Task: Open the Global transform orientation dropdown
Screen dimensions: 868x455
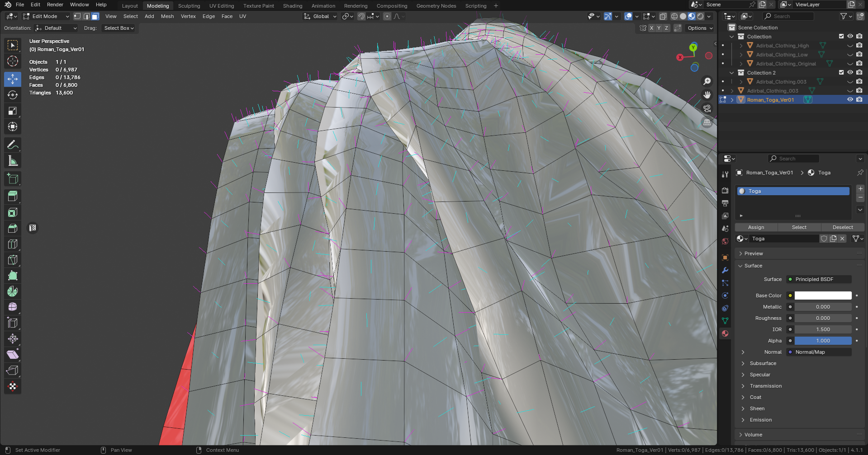Action: (x=320, y=16)
